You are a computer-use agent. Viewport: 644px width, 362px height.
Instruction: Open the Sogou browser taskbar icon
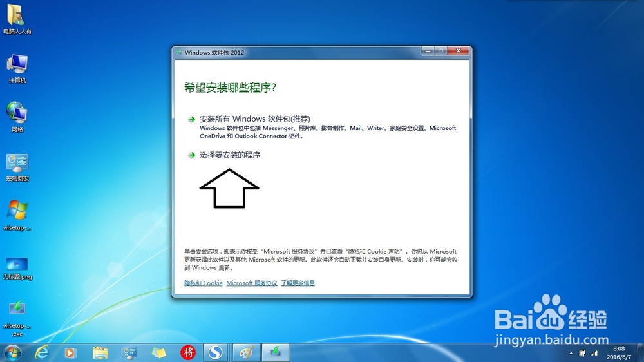tap(215, 352)
